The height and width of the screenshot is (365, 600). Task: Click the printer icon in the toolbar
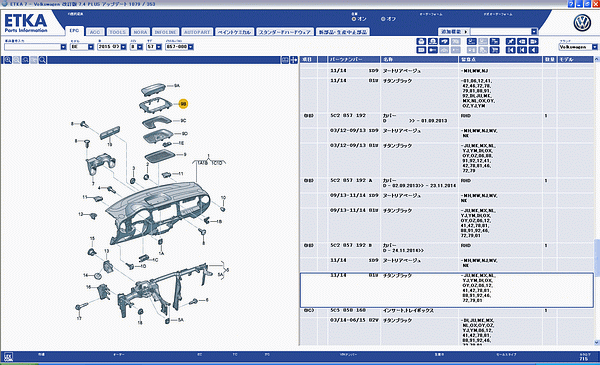(421, 41)
